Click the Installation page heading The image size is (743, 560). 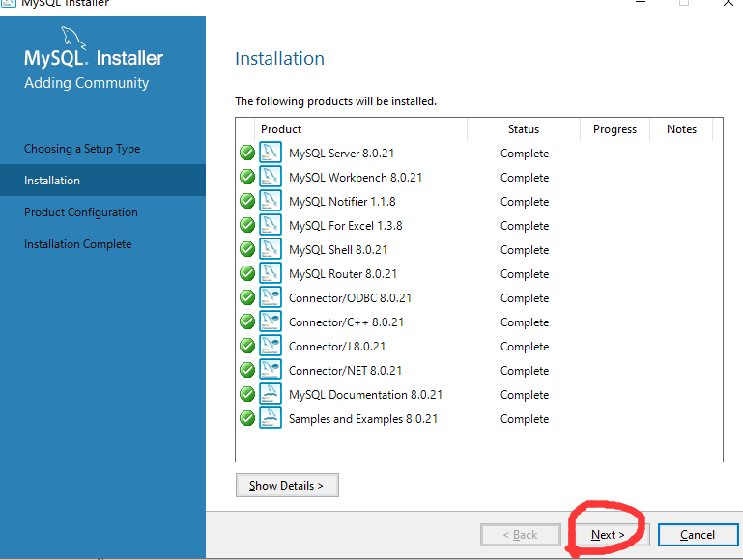click(x=279, y=59)
